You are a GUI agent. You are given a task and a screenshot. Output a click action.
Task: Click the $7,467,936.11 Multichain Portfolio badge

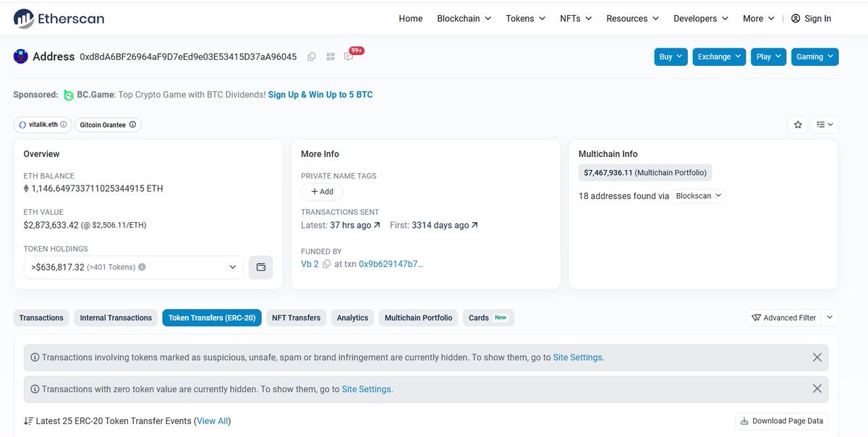pos(645,173)
